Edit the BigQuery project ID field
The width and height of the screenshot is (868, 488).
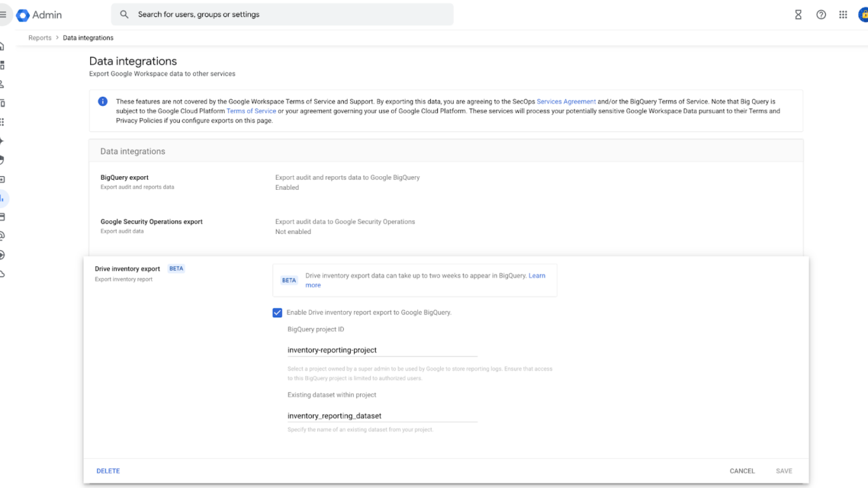(382, 350)
